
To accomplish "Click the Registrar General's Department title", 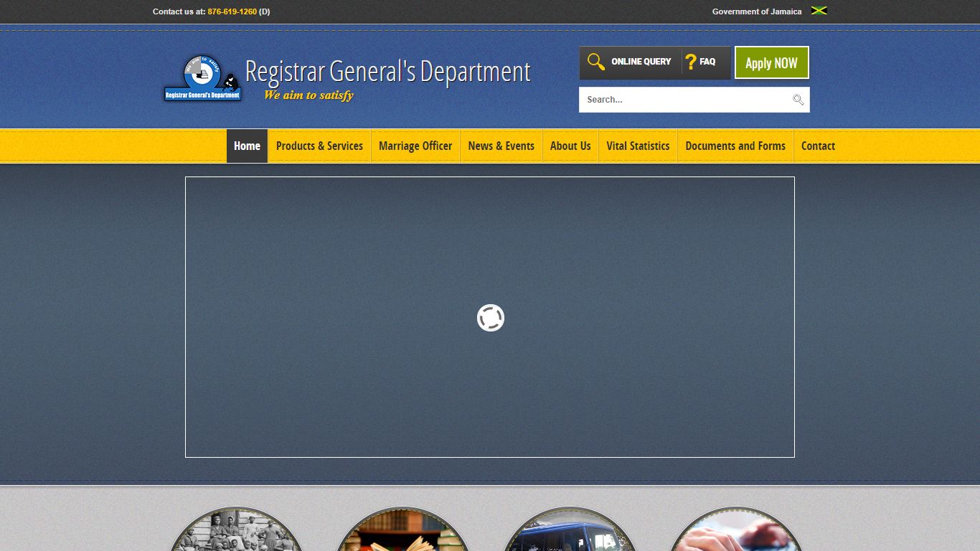I will [387, 72].
